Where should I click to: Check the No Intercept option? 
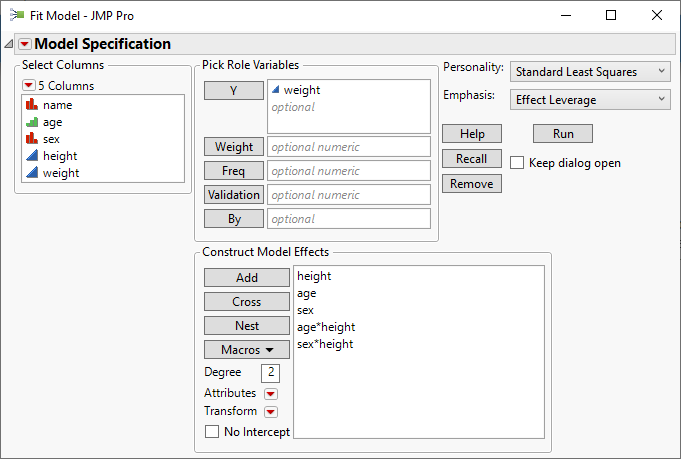coord(212,432)
